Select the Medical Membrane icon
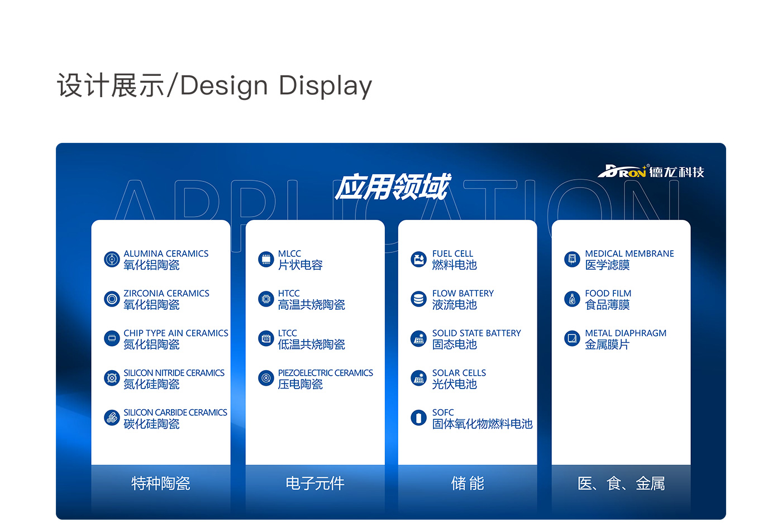Image resolution: width=782 pixels, height=532 pixels. [572, 260]
